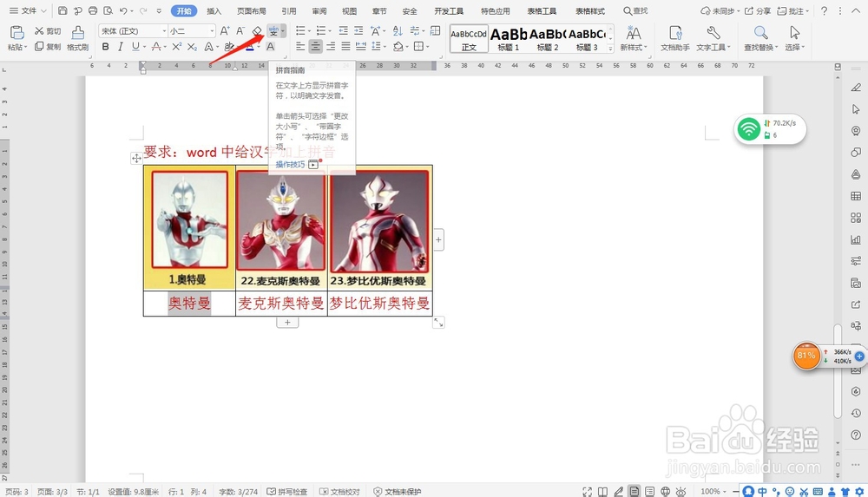The height and width of the screenshot is (497, 868).
Task: Toggle Superscript formatting
Action: [x=176, y=47]
